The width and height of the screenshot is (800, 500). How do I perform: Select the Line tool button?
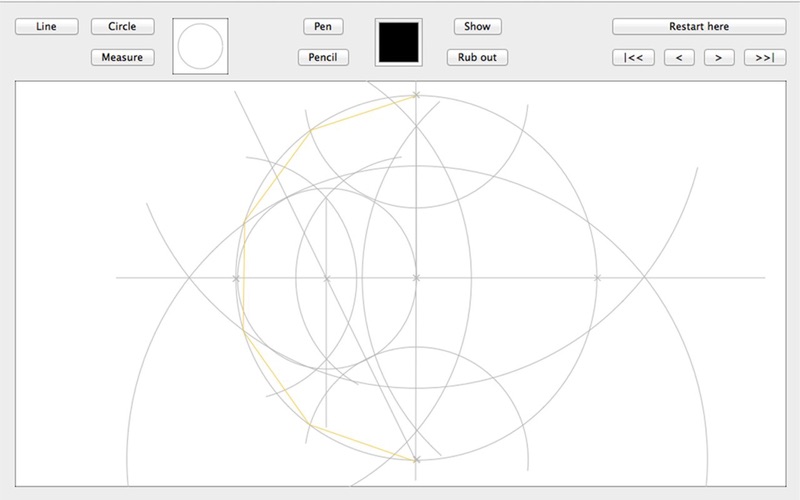pyautogui.click(x=46, y=27)
